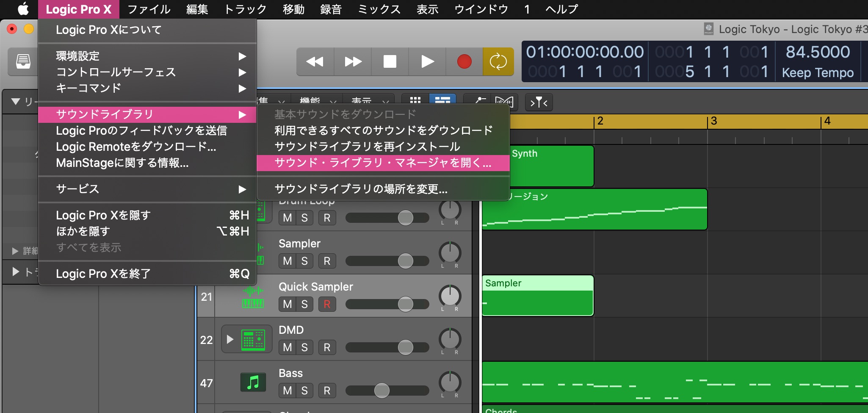Image resolution: width=868 pixels, height=413 pixels.
Task: Click the fast forward transport button
Action: pyautogui.click(x=353, y=62)
